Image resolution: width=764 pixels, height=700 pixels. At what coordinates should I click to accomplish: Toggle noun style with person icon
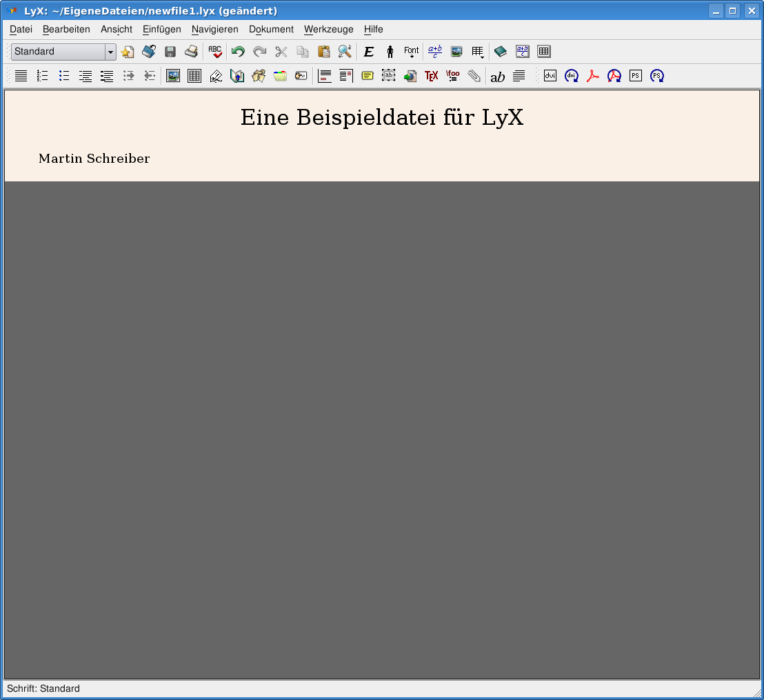[390, 52]
